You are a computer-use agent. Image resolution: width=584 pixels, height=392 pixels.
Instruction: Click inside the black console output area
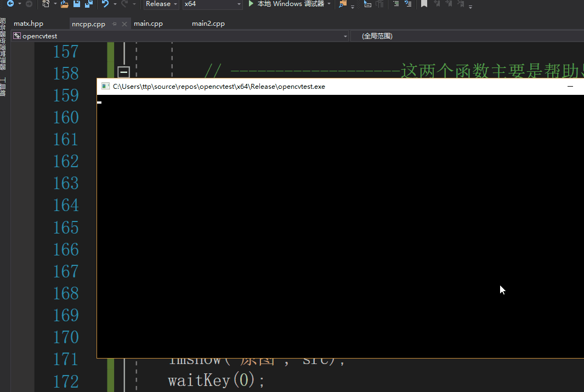[x=341, y=226]
